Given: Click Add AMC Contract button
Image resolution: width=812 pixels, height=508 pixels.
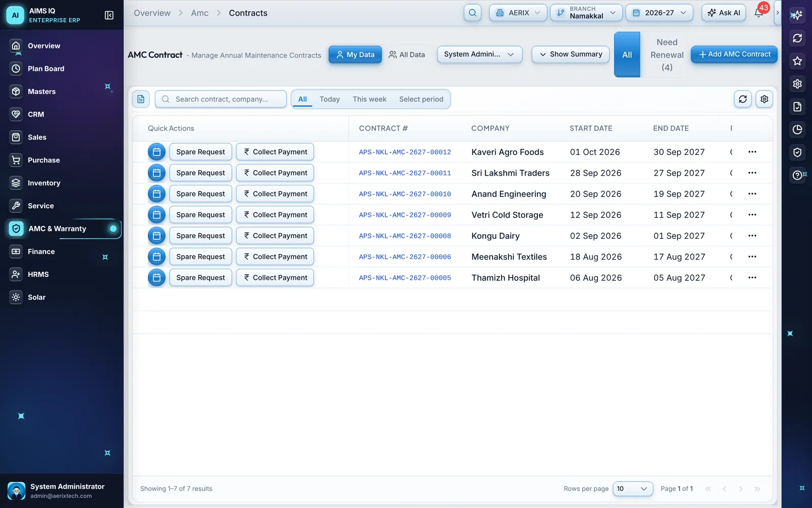Looking at the screenshot, I should [734, 54].
